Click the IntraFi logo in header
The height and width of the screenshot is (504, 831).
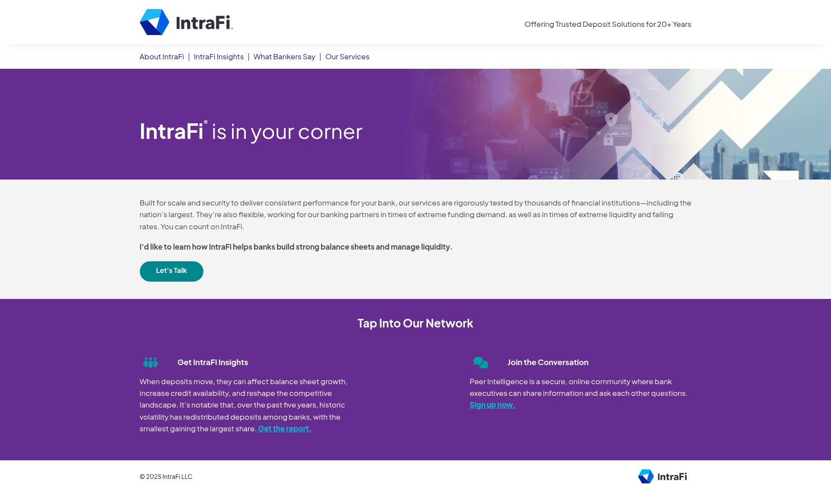[186, 22]
